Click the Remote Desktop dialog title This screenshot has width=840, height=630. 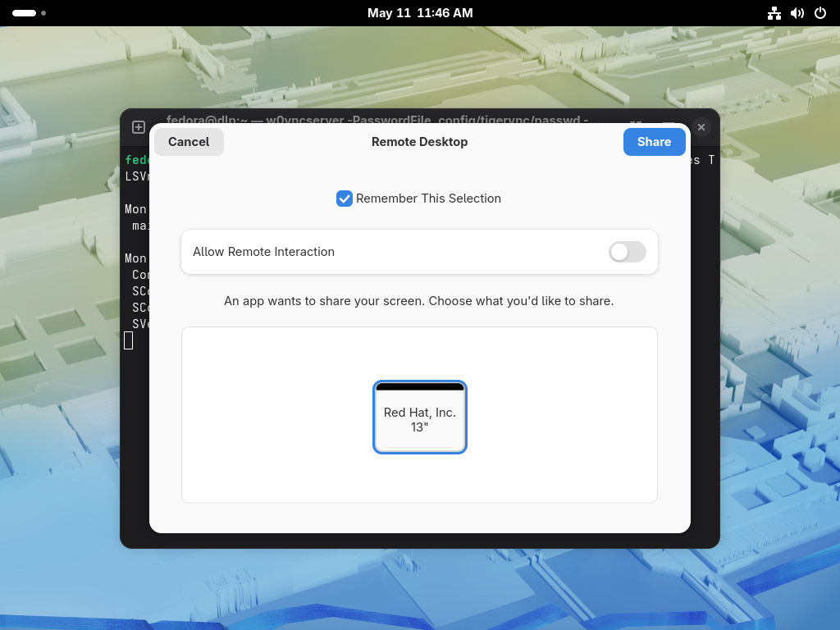point(419,142)
